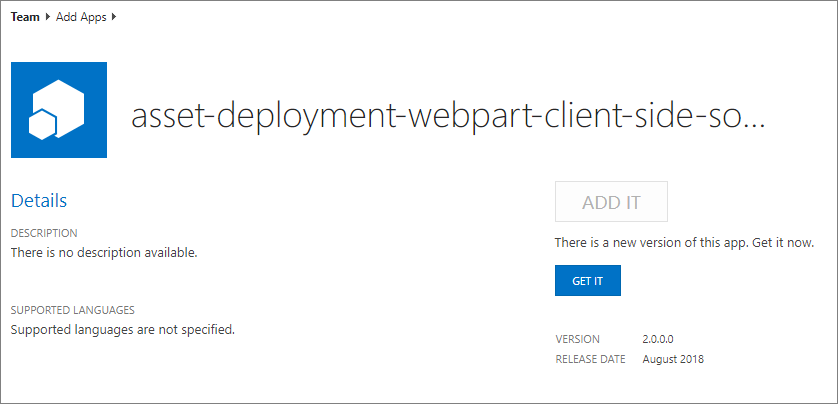Click the blue app package icon

[58, 110]
